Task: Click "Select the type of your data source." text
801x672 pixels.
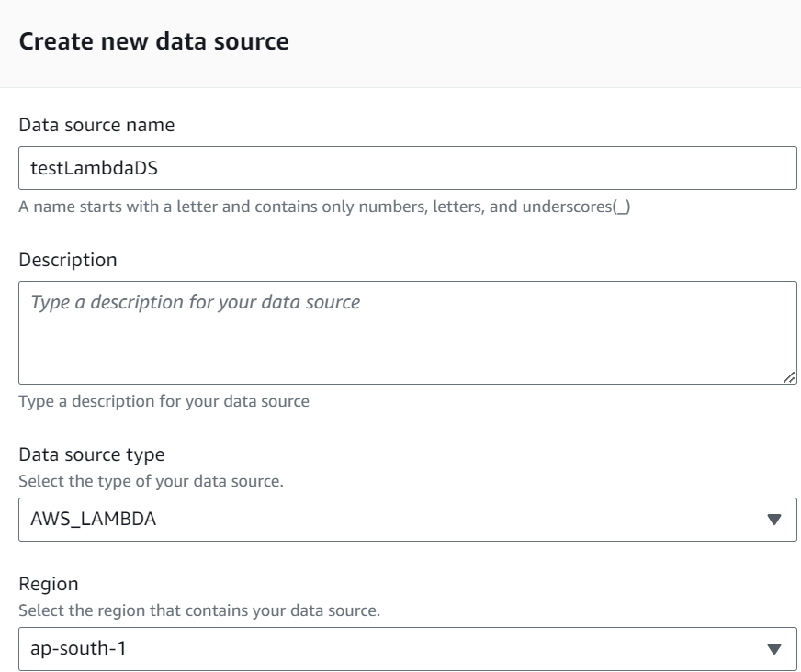Action: (152, 481)
